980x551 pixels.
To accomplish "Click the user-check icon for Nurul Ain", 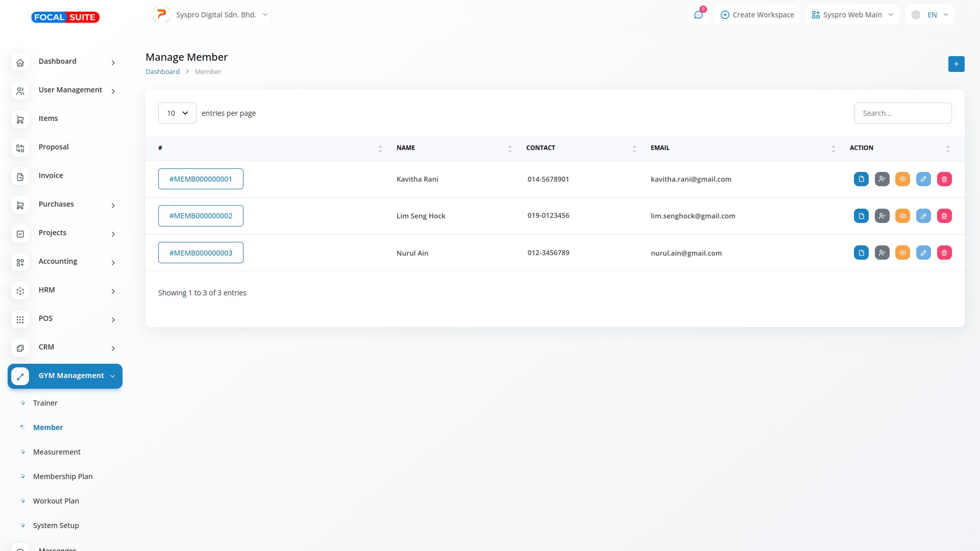I will click(882, 253).
